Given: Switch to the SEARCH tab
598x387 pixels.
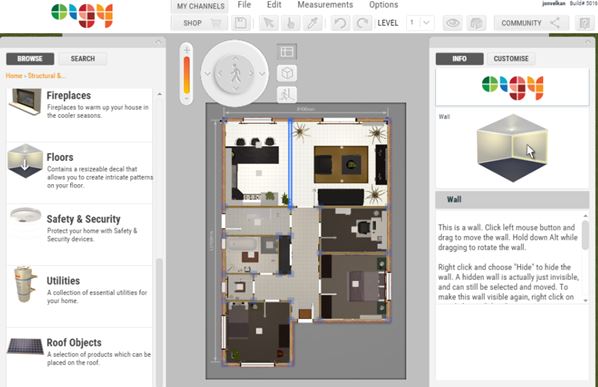Looking at the screenshot, I should click(83, 59).
